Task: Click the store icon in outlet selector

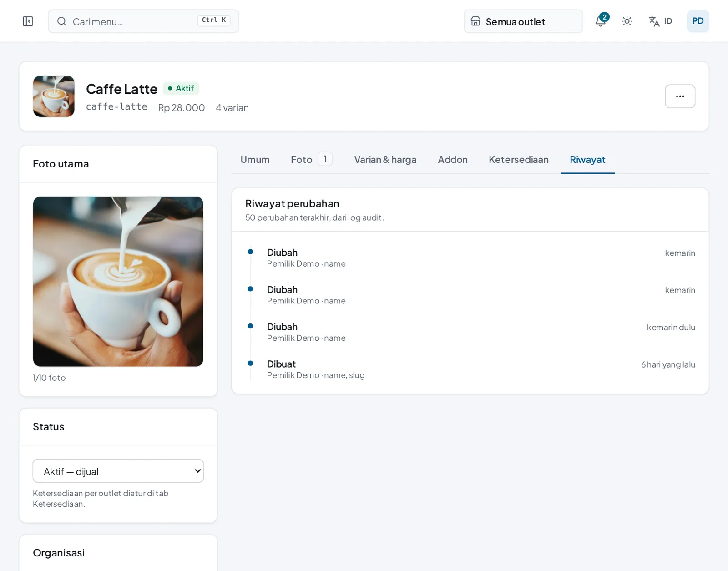Action: [475, 21]
